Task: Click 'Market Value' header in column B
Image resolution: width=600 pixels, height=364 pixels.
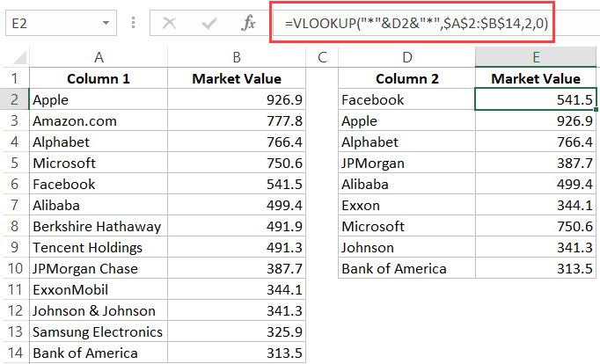Action: [237, 78]
